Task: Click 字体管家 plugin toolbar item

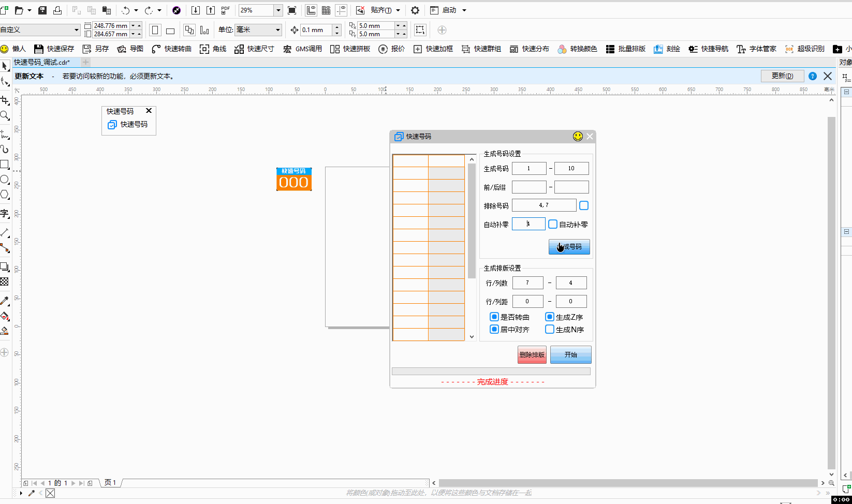Action: (756, 49)
